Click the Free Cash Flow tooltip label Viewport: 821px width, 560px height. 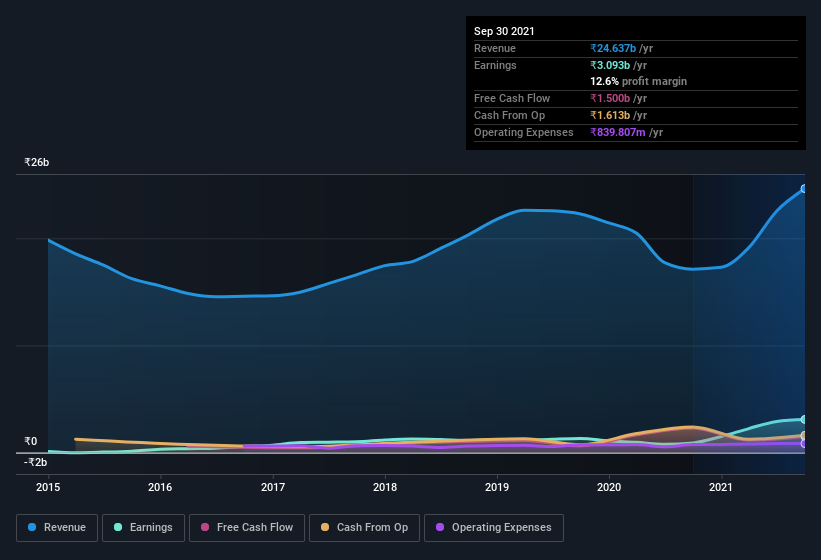(512, 98)
